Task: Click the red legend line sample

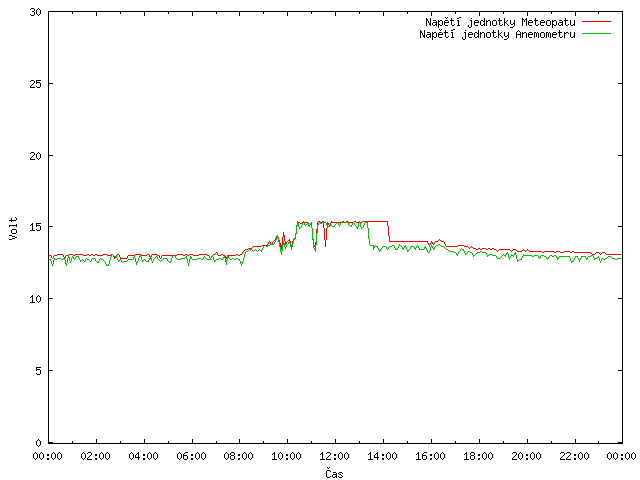Action: tap(596, 22)
